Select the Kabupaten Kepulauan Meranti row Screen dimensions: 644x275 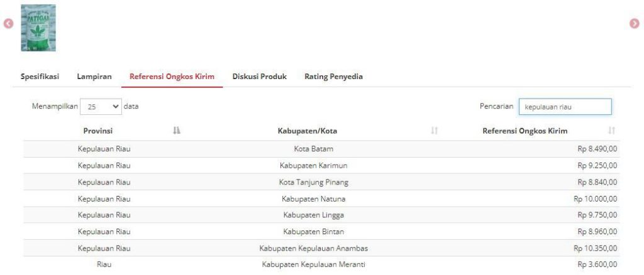[313, 264]
